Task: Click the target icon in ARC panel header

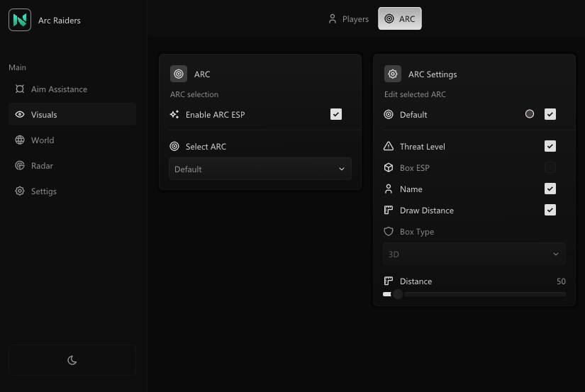Action: pyautogui.click(x=179, y=74)
